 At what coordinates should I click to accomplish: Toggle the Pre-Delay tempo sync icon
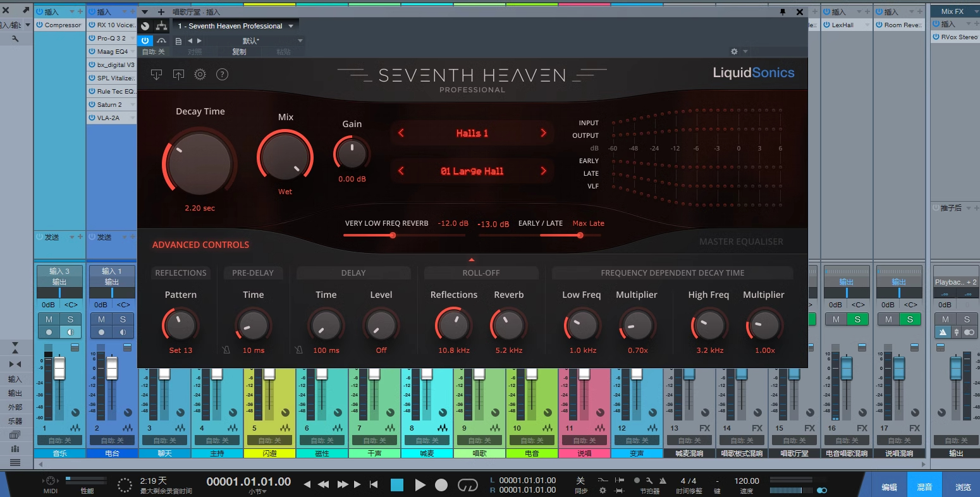coord(226,350)
